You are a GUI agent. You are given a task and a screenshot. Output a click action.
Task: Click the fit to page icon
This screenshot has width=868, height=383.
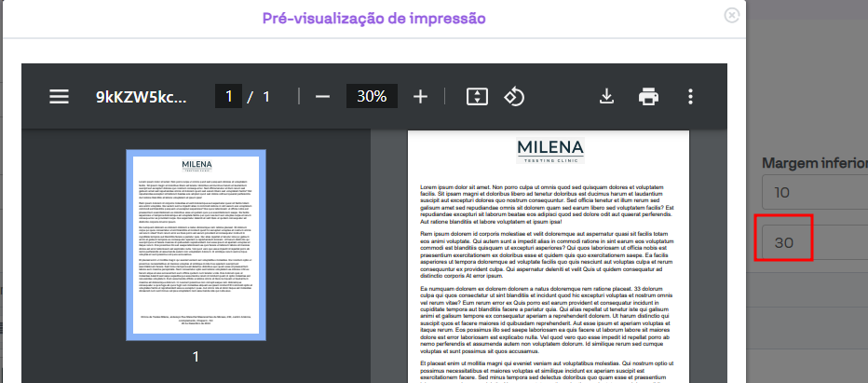(476, 97)
